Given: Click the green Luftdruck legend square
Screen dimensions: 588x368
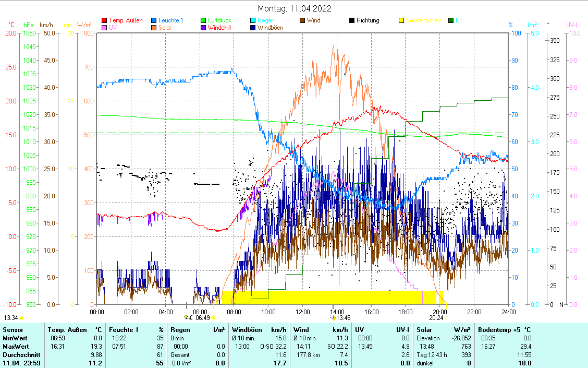Looking at the screenshot, I should point(203,21).
